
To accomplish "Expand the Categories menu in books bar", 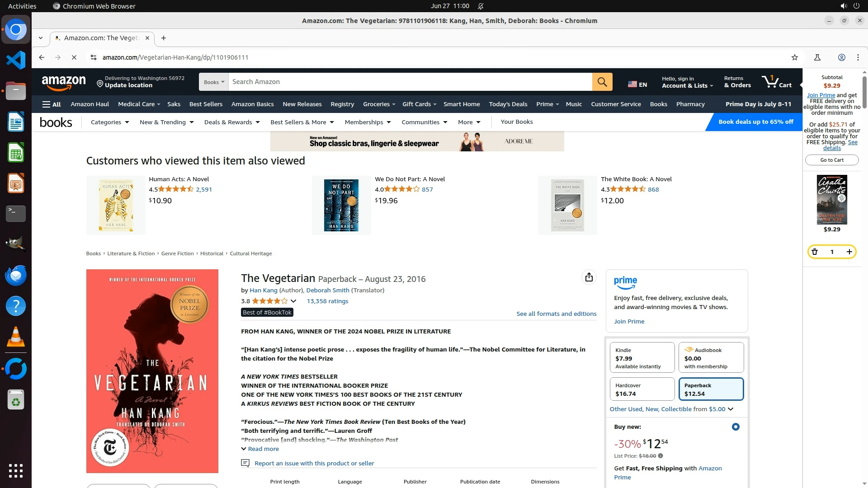I will pyautogui.click(x=110, y=122).
